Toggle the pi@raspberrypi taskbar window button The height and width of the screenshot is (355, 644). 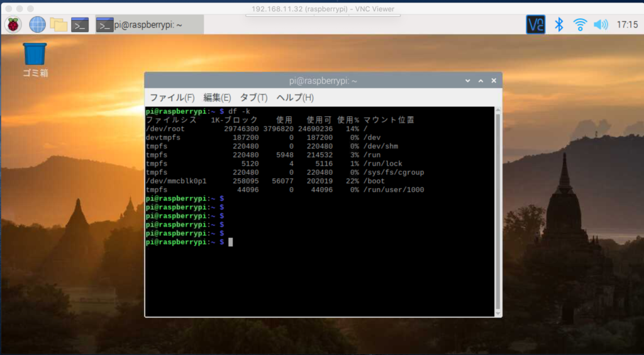pyautogui.click(x=149, y=25)
